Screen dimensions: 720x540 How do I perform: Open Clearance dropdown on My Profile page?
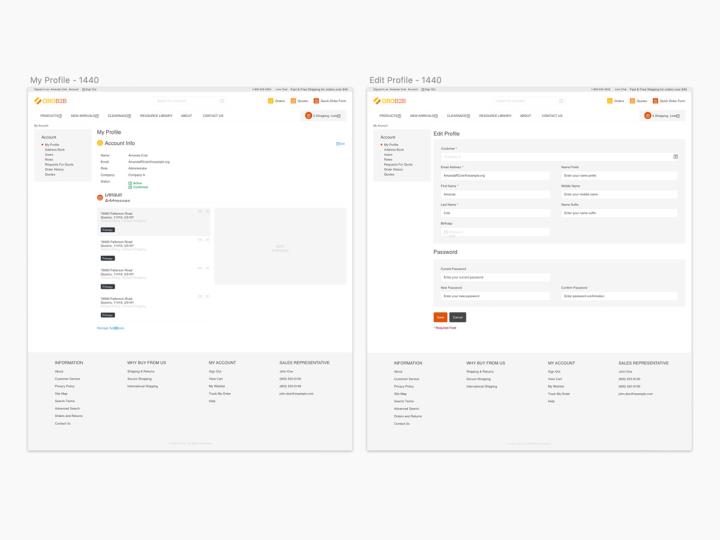[x=119, y=116]
